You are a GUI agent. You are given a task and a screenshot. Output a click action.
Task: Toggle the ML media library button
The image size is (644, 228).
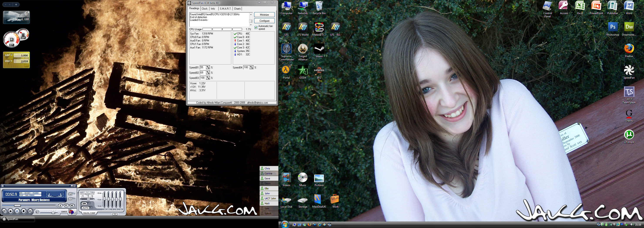coord(72,206)
